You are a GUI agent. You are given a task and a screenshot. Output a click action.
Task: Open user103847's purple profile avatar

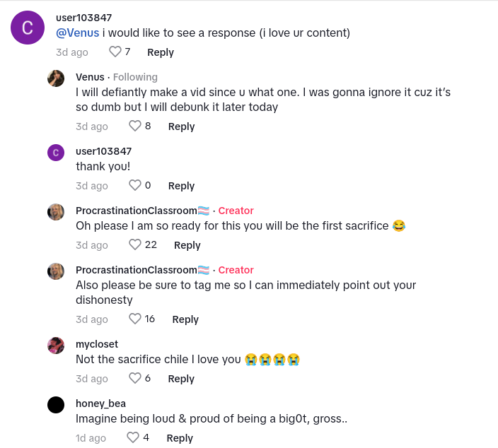pos(28,28)
